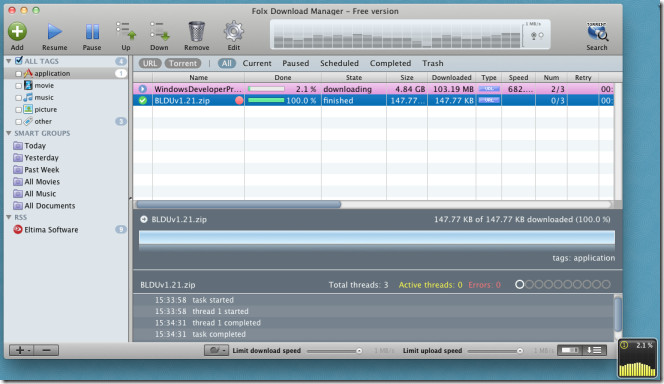Screen dimensions: 664x384
Task: Collapse the RSS section triangle
Action: point(8,217)
